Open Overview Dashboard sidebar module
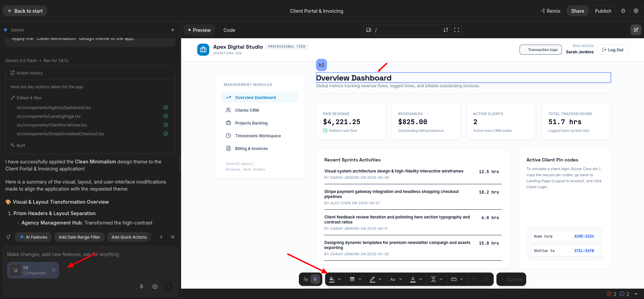644x299 pixels. pyautogui.click(x=259, y=97)
